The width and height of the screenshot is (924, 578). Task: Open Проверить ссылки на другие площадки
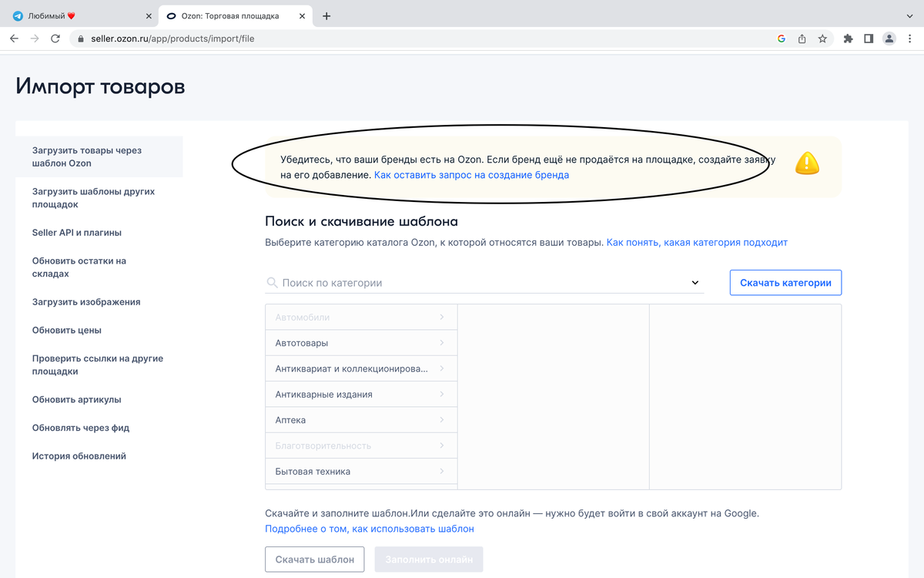tap(99, 365)
